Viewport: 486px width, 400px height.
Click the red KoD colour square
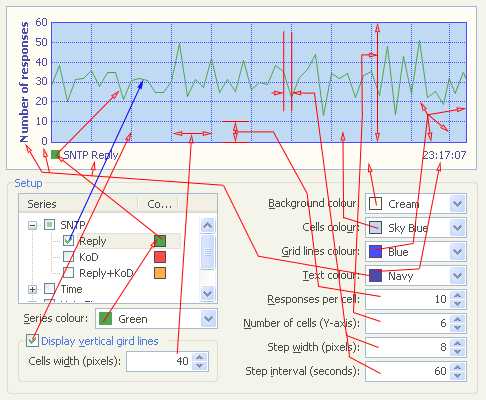click(160, 257)
